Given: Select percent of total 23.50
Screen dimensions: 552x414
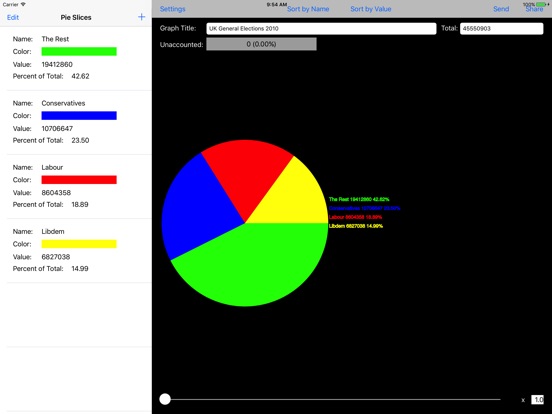Looking at the screenshot, I should (80, 140).
